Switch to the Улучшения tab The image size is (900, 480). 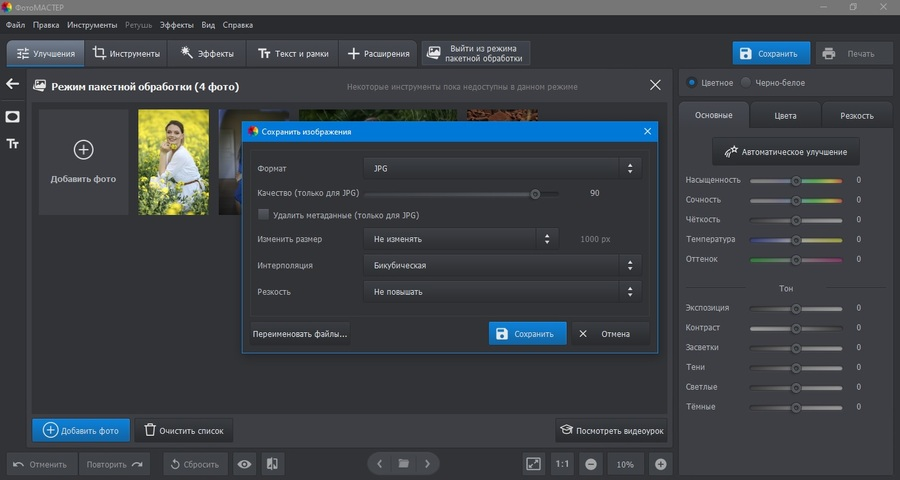pos(46,53)
